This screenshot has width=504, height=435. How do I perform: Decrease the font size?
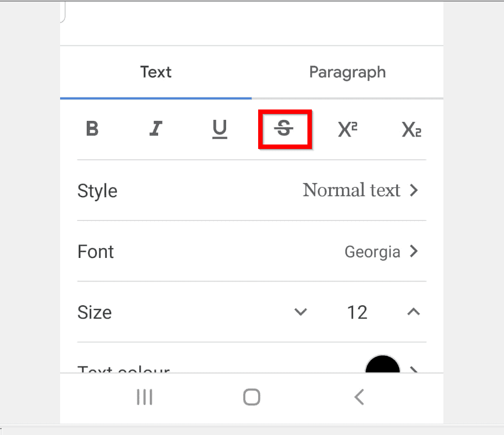pyautogui.click(x=301, y=312)
